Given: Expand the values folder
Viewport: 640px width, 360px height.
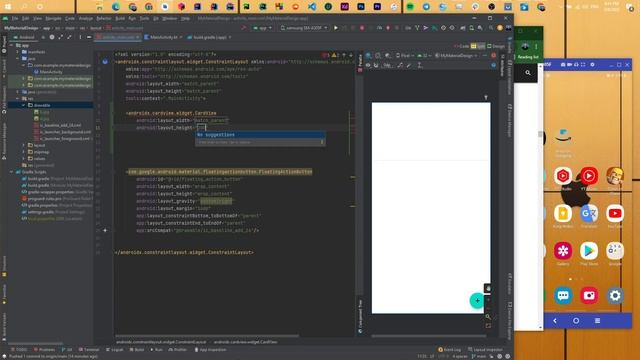Looking at the screenshot, I should [24, 158].
